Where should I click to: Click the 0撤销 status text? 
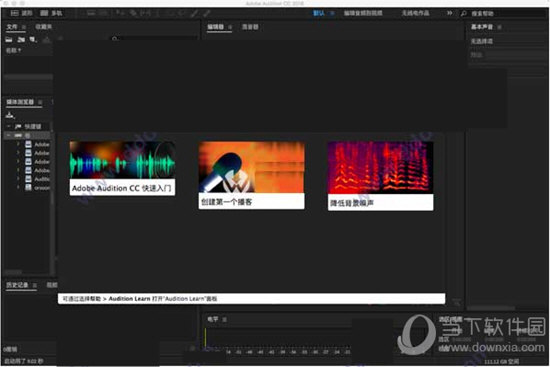pyautogui.click(x=10, y=349)
